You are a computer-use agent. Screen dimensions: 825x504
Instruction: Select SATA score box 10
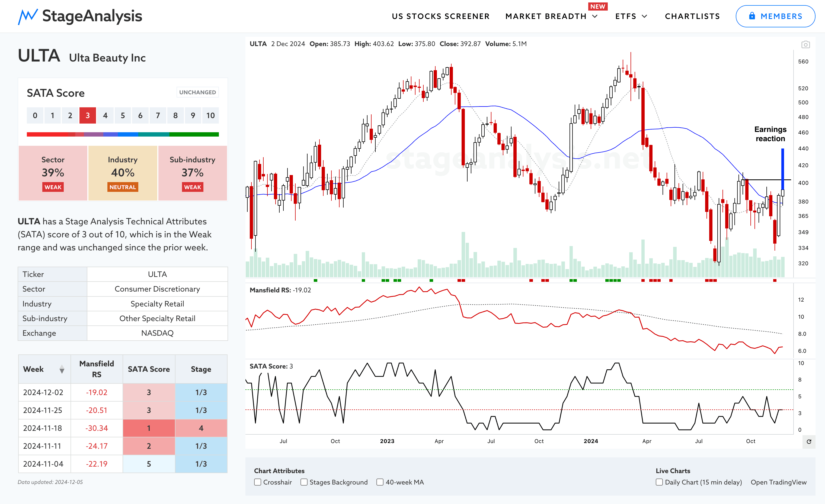tap(210, 115)
